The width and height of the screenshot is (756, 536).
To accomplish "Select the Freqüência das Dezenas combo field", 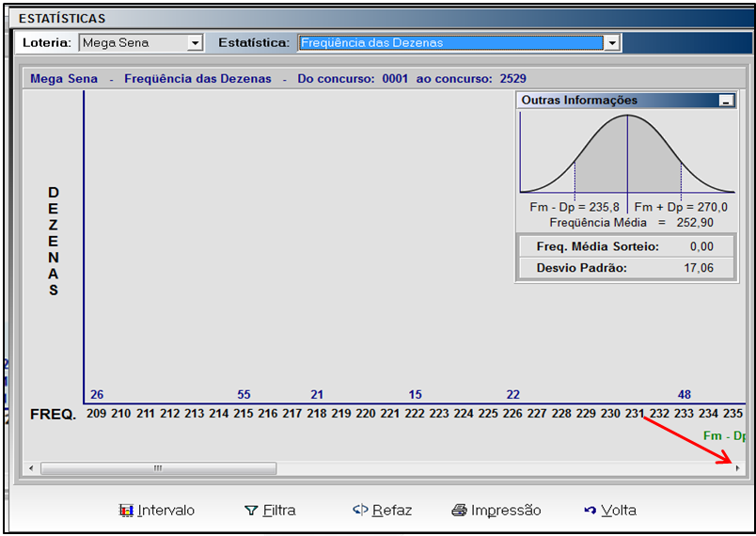I will click(459, 43).
